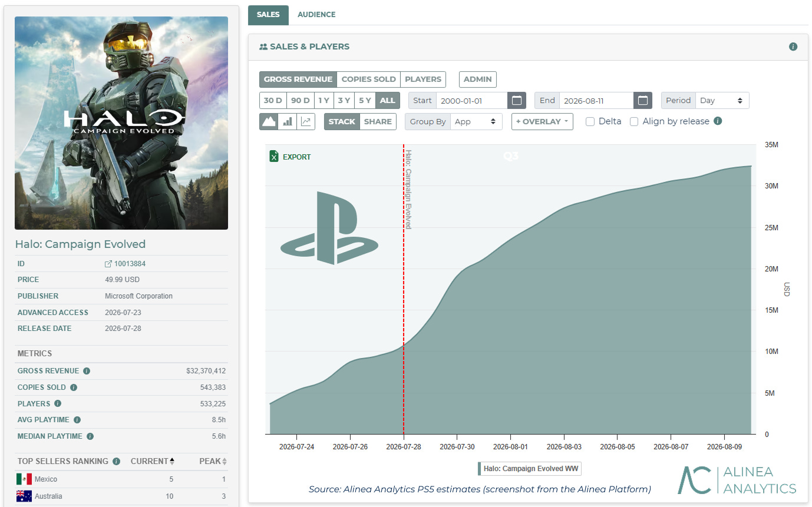Click the price value 49.99 USD

(x=122, y=280)
